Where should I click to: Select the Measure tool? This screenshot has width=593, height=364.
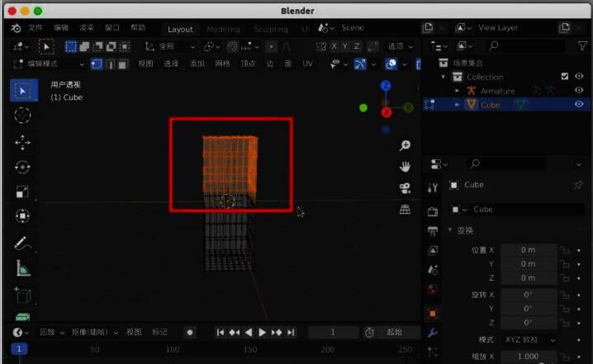22,268
